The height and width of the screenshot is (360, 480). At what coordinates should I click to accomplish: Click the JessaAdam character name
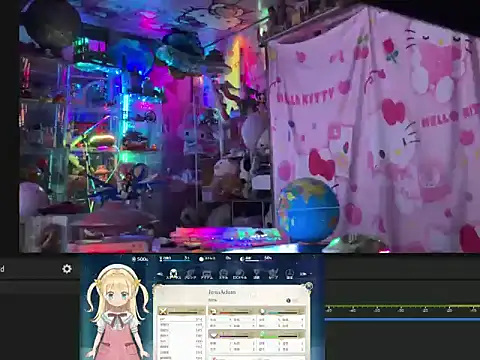pos(222,292)
